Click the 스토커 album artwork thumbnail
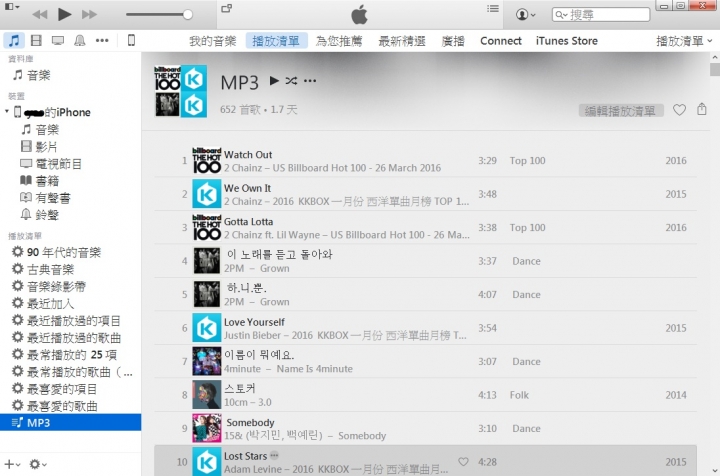The height and width of the screenshot is (476, 720). [x=207, y=395]
